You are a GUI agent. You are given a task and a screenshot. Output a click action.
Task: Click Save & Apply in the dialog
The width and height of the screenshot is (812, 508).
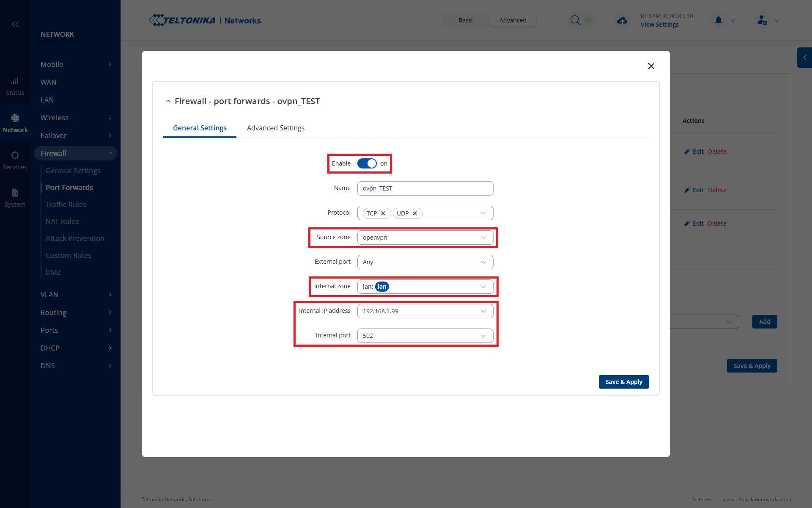(623, 382)
